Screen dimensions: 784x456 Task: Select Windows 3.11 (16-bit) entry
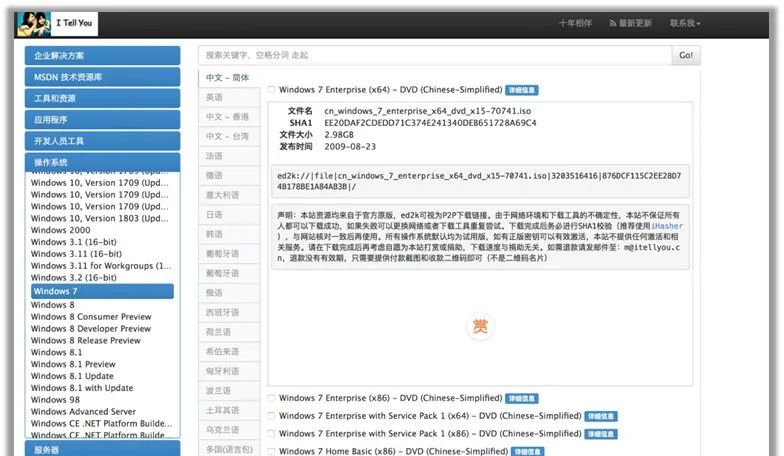(x=76, y=254)
